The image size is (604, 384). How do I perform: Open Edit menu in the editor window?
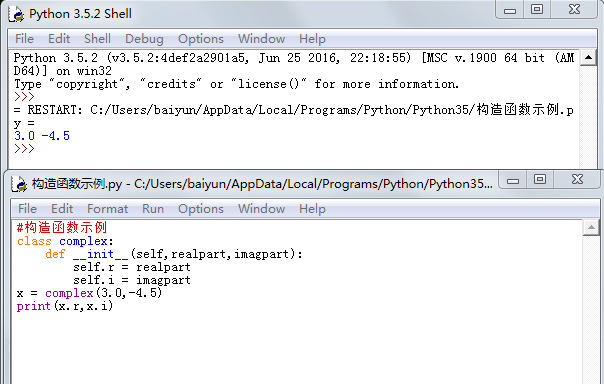[62, 209]
